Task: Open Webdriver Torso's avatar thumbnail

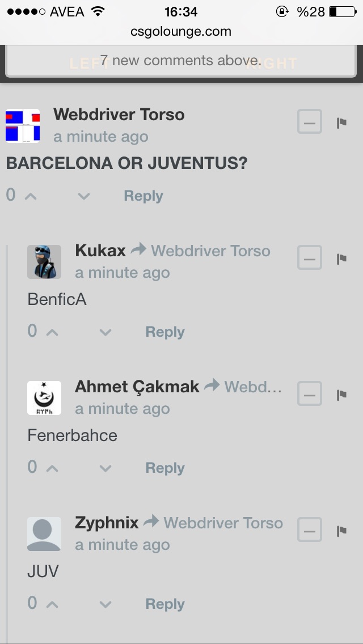Action: (x=23, y=126)
